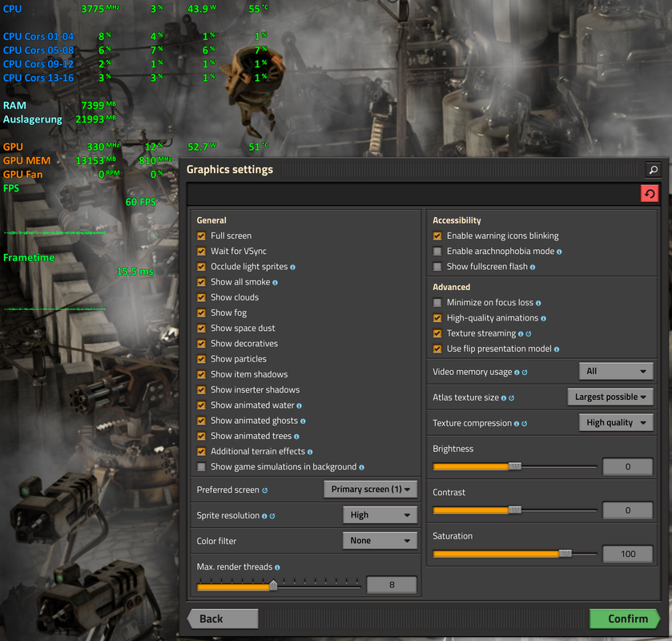Click info icon beside Video memory usage
Viewport: 672px width, 641px height.
(517, 373)
